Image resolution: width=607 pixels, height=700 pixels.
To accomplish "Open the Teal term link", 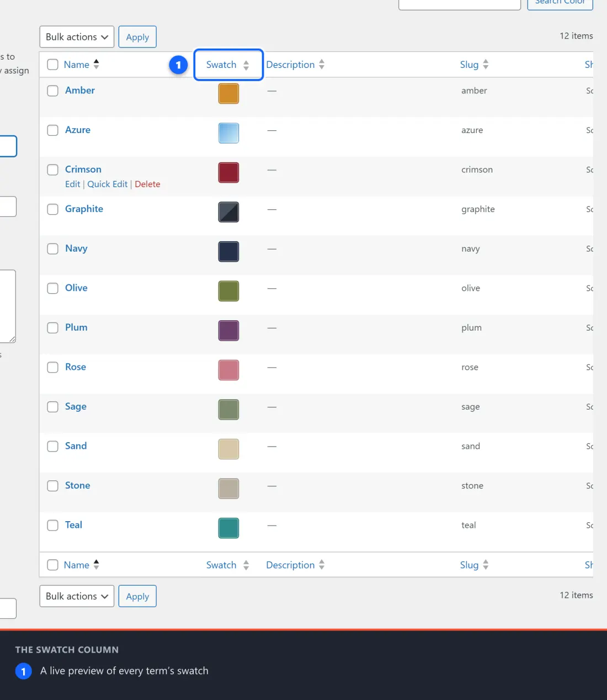I will coord(73,524).
